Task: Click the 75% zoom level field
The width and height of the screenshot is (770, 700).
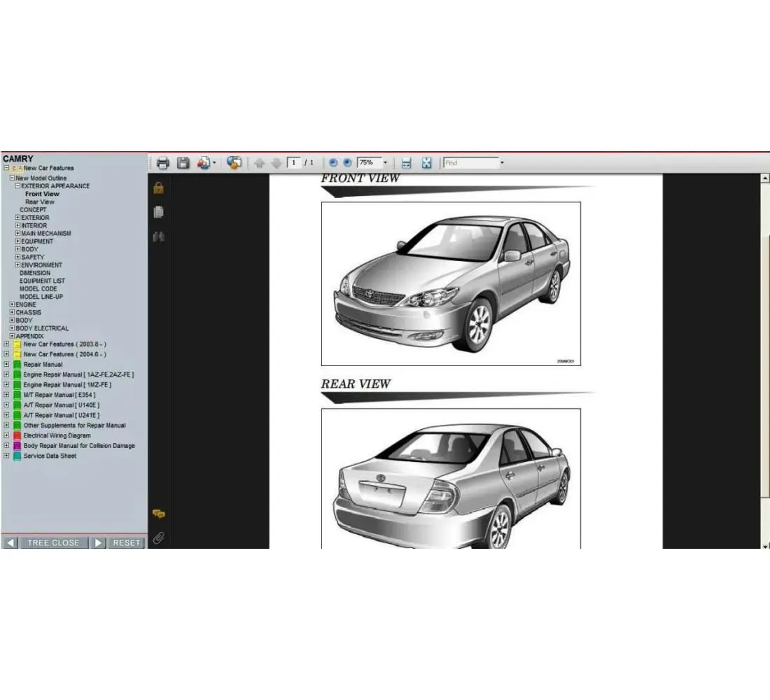Action: point(370,162)
